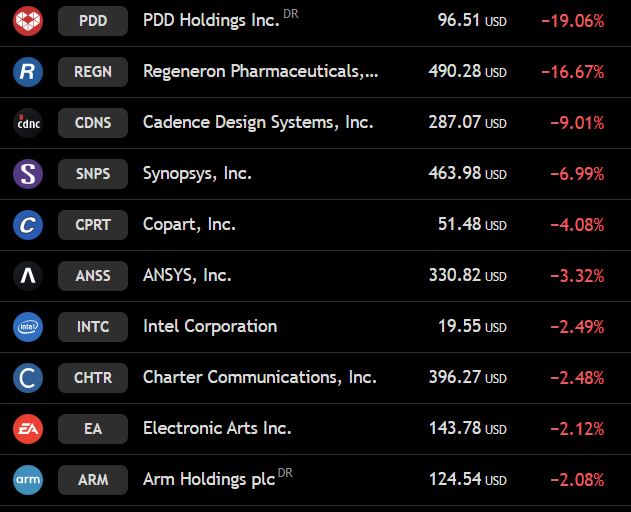Viewport: 631px width, 512px height.
Task: Click Copart's −4.08% change value
Action: click(x=577, y=225)
